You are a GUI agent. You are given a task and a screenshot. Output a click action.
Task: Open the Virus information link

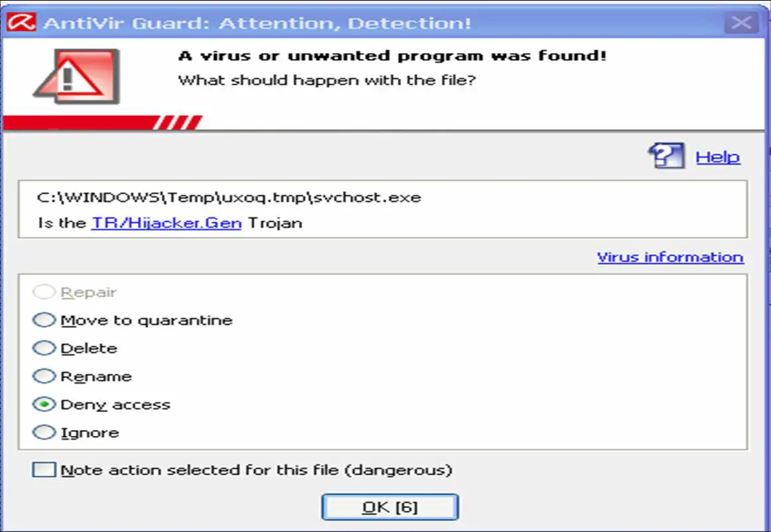coord(670,257)
